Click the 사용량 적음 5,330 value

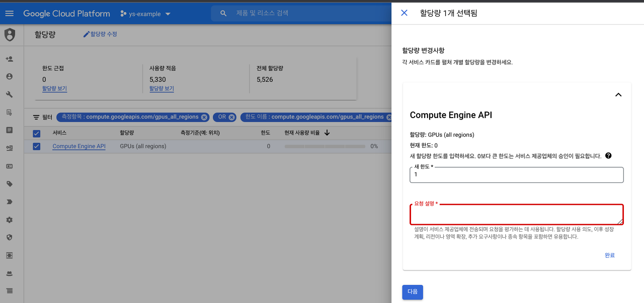pyautogui.click(x=157, y=79)
